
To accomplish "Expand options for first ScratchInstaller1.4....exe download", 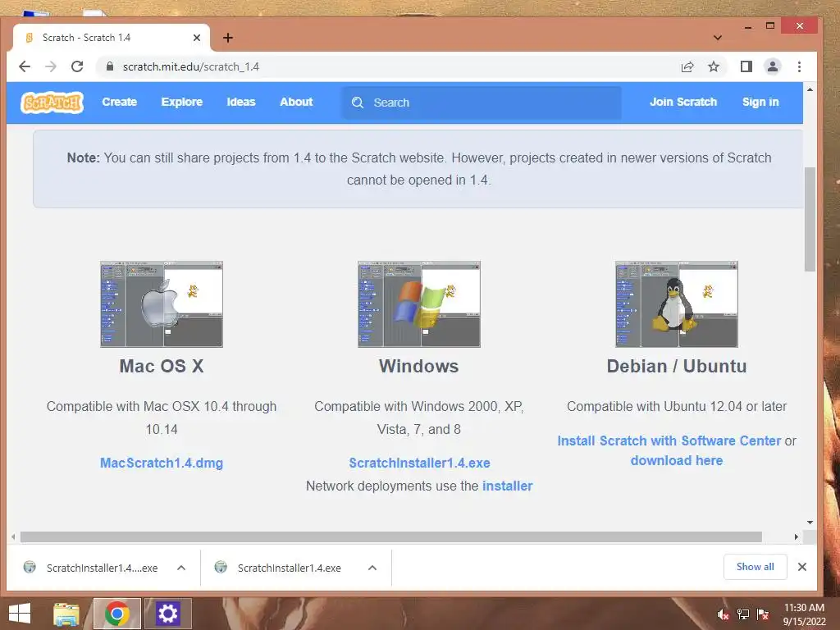I will point(181,568).
